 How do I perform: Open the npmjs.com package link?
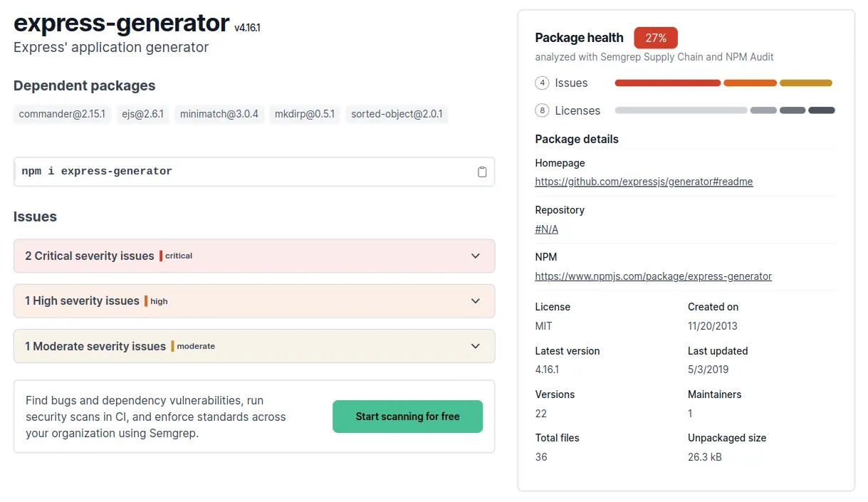[653, 276]
